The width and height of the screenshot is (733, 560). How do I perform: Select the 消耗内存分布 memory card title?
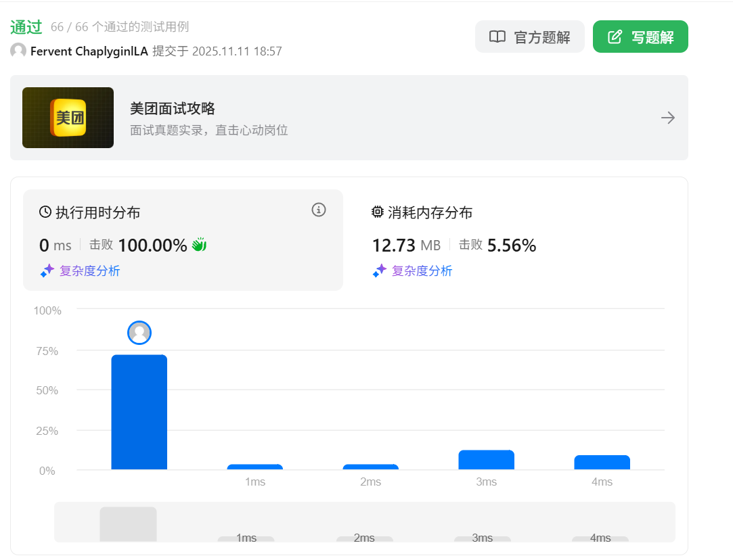430,212
